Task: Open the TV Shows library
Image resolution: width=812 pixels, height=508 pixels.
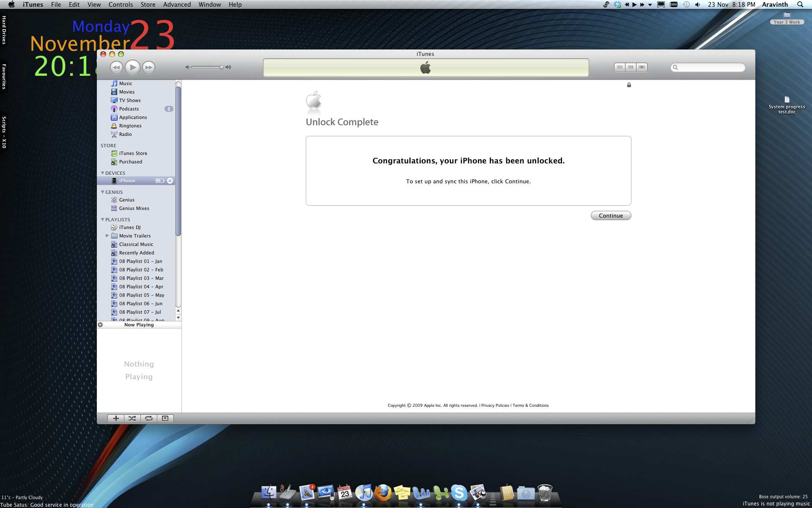Action: 129,100
